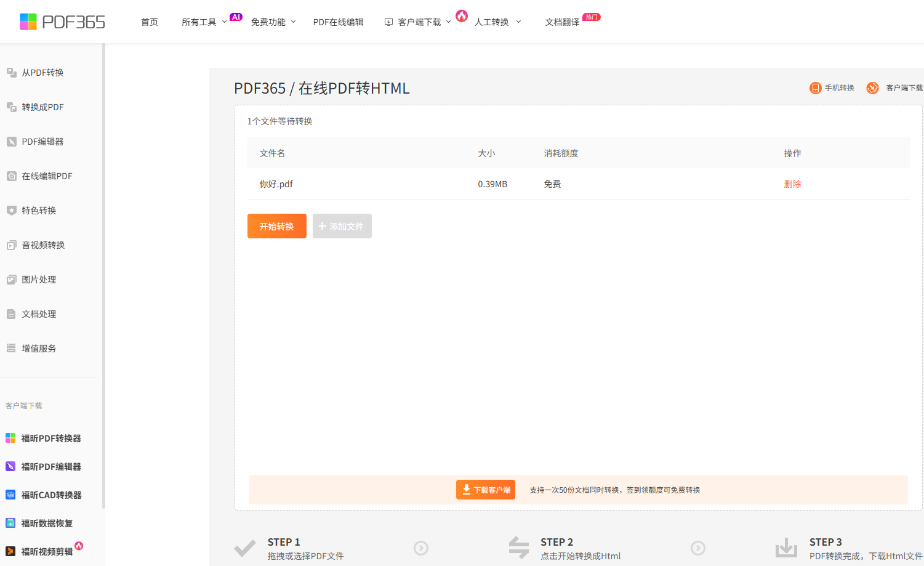Expand the 人工转换 dropdown chevron
The image size is (924, 566).
pyautogui.click(x=518, y=22)
